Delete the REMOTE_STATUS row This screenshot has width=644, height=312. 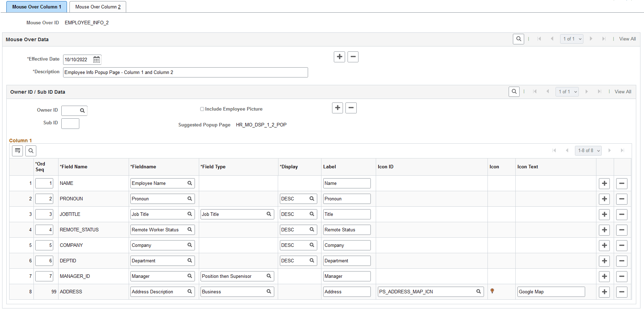[622, 230]
